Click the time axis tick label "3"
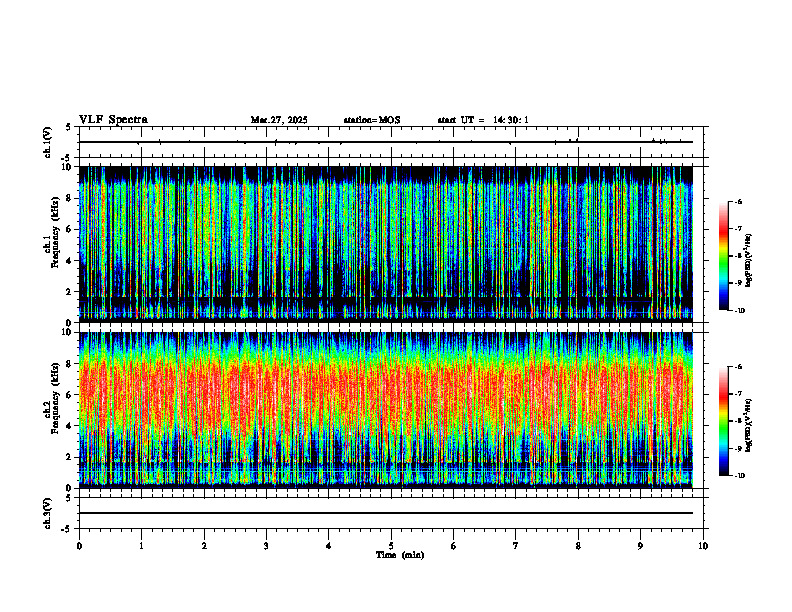The image size is (792, 612). [266, 546]
